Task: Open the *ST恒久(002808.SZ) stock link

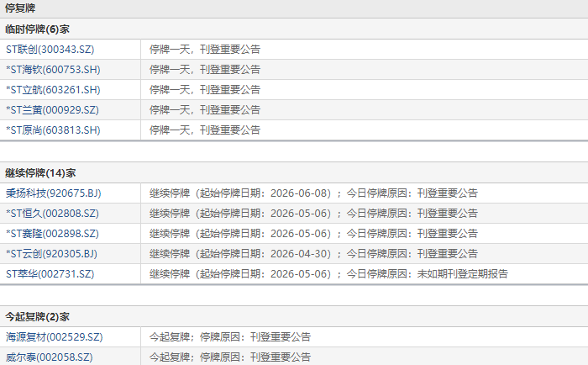Action: [x=52, y=214]
